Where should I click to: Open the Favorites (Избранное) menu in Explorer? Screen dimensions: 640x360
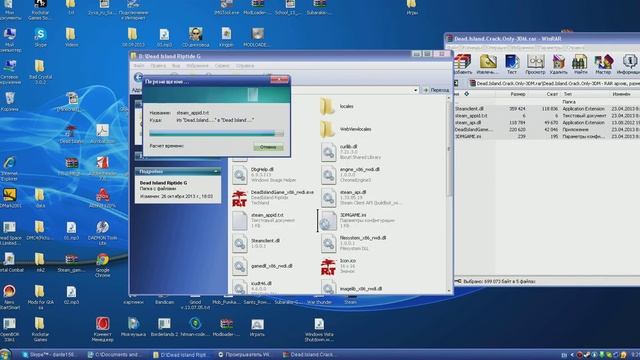coord(197,66)
